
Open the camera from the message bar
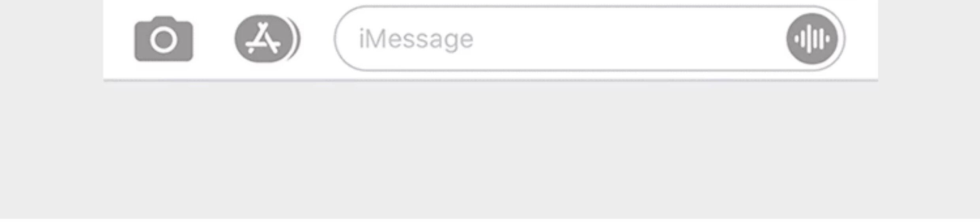point(164,39)
